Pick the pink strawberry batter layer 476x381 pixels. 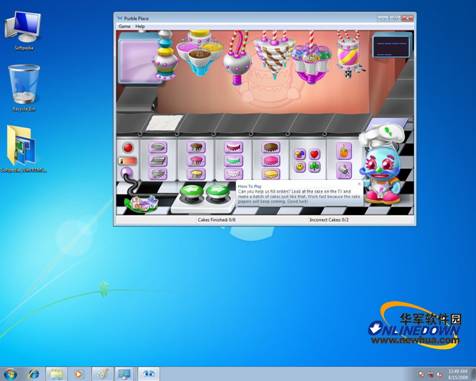(196, 161)
